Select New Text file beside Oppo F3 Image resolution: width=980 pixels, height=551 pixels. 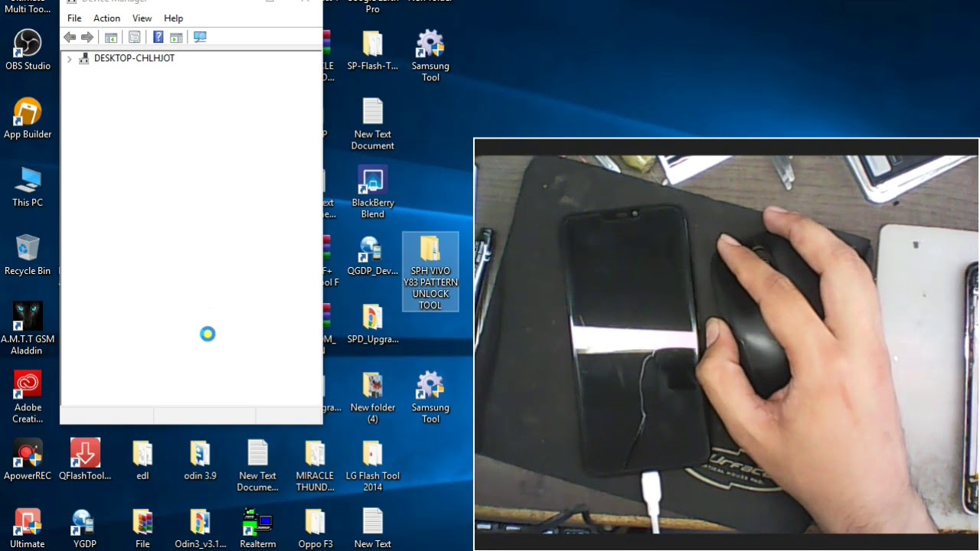[373, 529]
